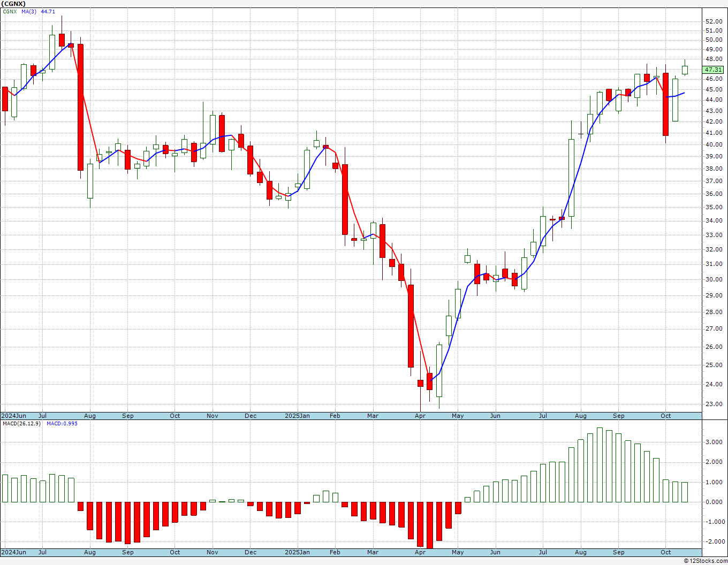Click the 25.00 price axis label
The width and height of the screenshot is (728, 565).
tap(714, 365)
